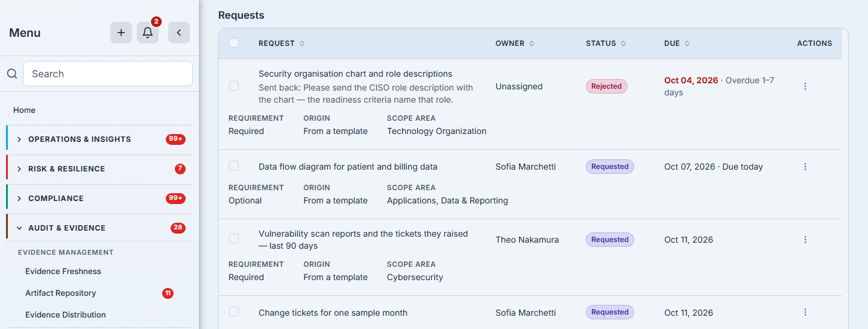Open 'Security organisation chart and role descriptions' request
This screenshot has width=868, height=329.
pos(355,74)
